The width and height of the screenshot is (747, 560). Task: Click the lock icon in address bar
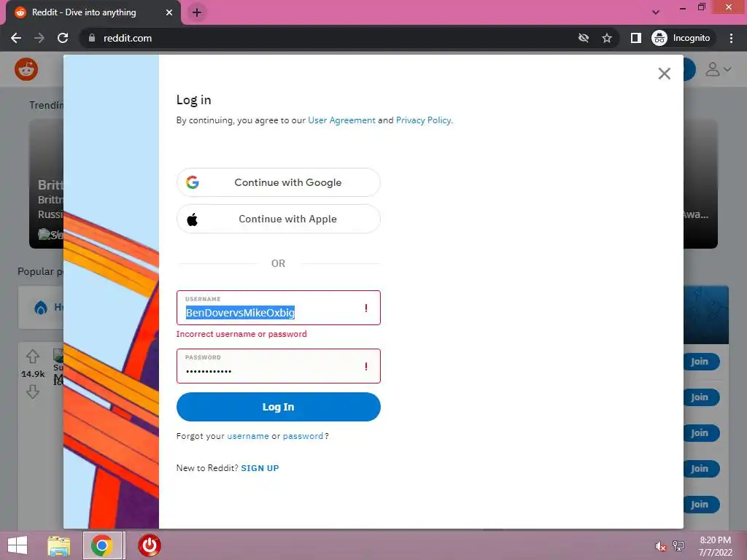click(92, 38)
